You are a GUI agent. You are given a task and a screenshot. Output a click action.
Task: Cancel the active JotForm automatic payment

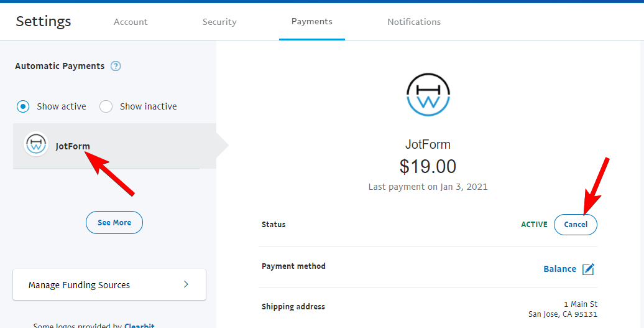coord(576,225)
